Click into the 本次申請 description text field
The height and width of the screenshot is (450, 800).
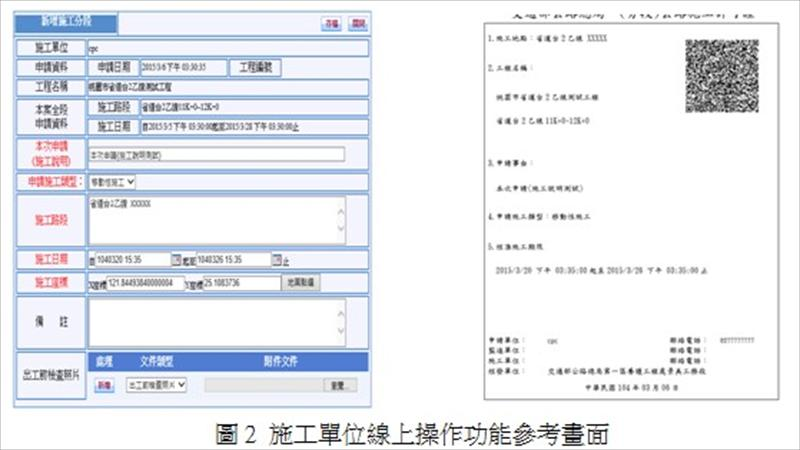217,155
